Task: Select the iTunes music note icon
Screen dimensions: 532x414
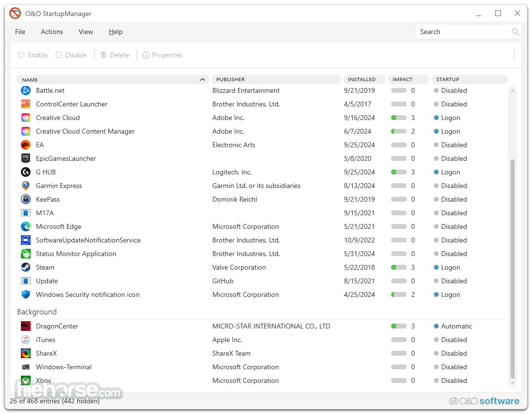Action: (25, 340)
